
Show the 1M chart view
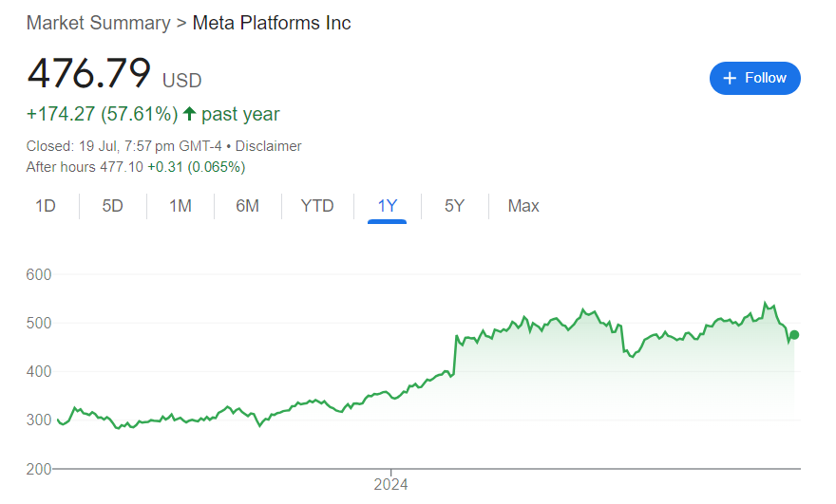tap(180, 206)
